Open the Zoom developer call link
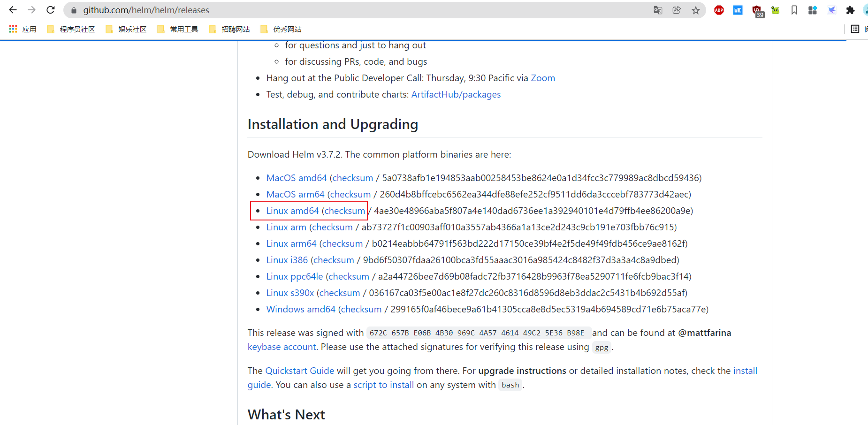 pos(543,78)
